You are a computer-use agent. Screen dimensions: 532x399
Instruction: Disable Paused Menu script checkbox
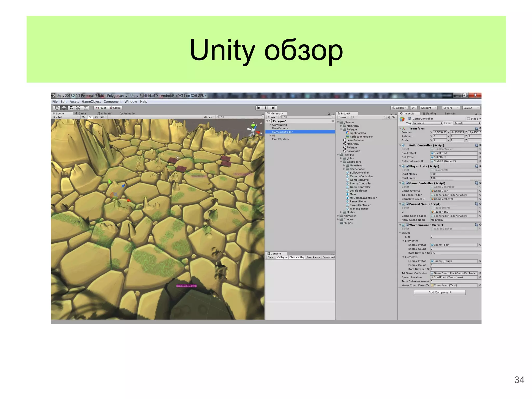407,204
